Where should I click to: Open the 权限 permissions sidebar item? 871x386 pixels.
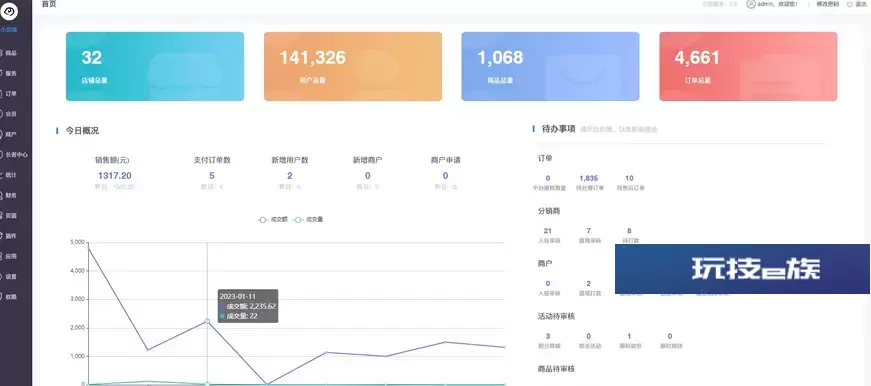click(11, 297)
